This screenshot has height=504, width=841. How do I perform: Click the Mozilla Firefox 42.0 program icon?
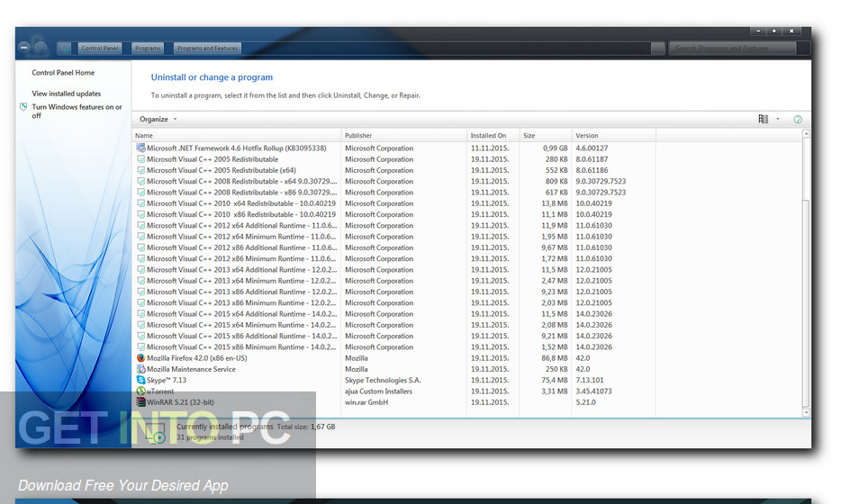tap(141, 358)
